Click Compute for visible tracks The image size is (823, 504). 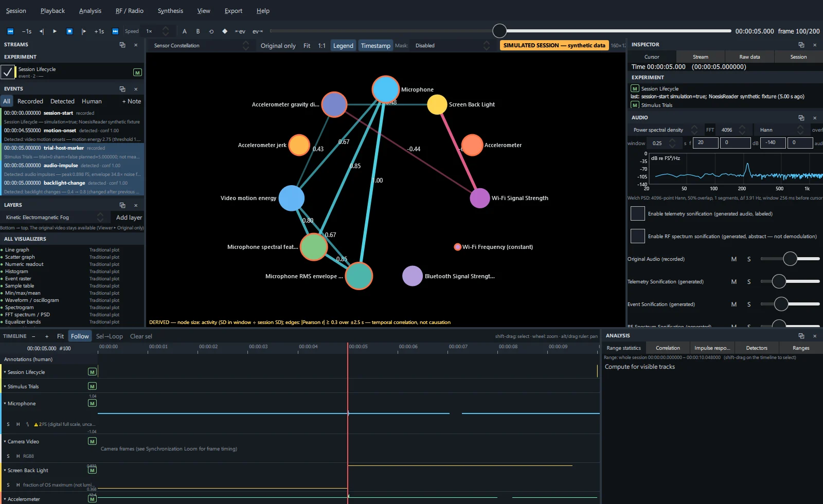click(x=640, y=367)
